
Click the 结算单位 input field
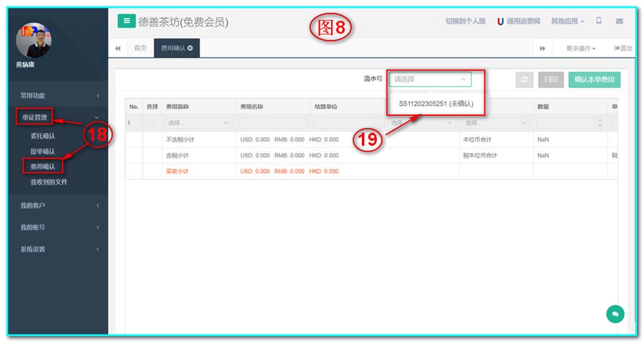tap(343, 123)
